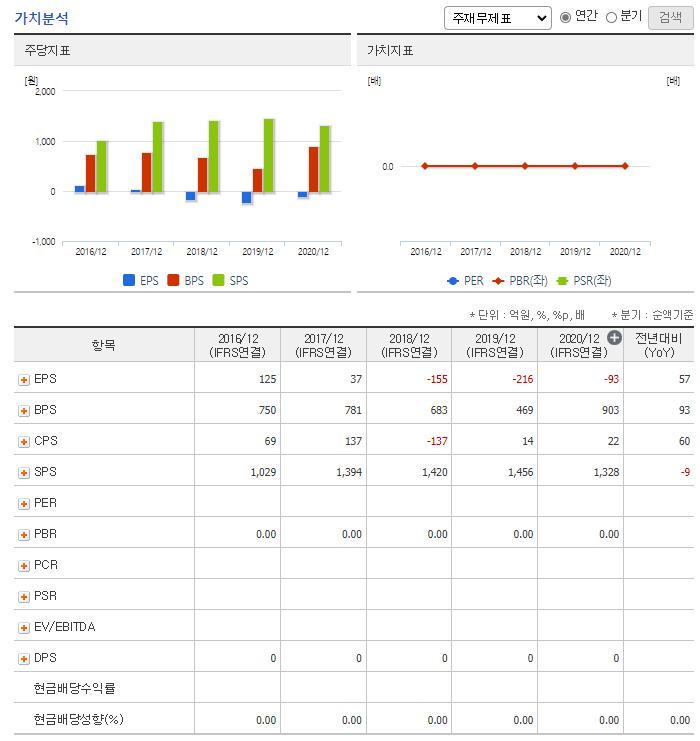
Task: Expand the CPS row plus icon
Action: pos(24,442)
